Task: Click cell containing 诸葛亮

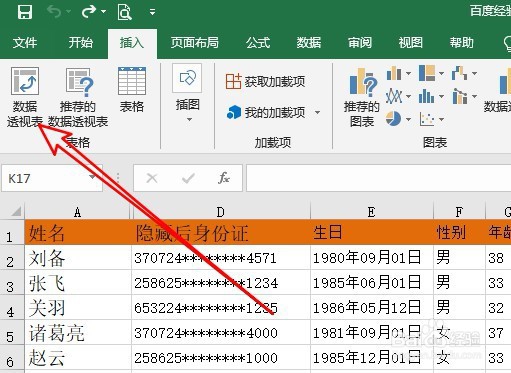Action: point(78,333)
